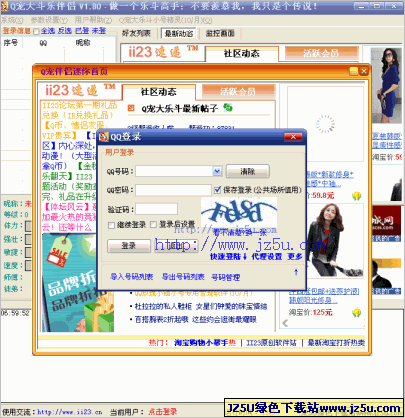Screen dimensions: 405x418
Task: Click the yellow flower icon next to 59.8元
Action: click(357, 196)
